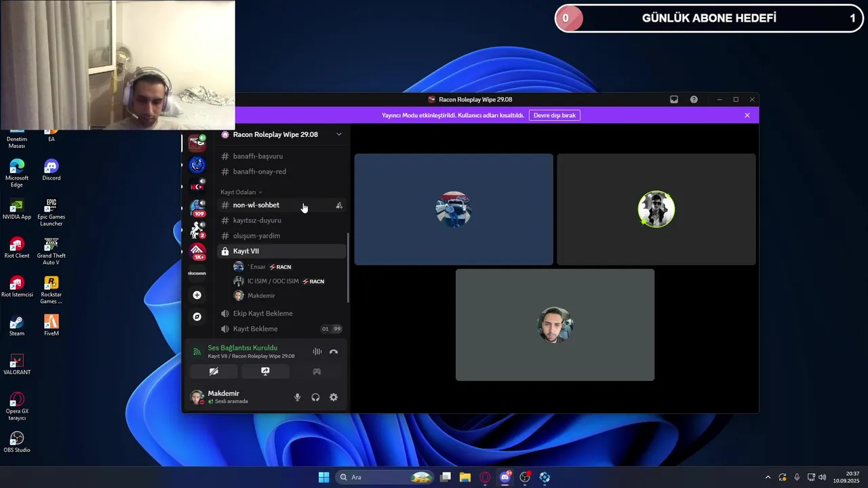Image resolution: width=868 pixels, height=488 pixels.
Task: Invite people icon on non-wl-sohbet
Action: (x=339, y=205)
